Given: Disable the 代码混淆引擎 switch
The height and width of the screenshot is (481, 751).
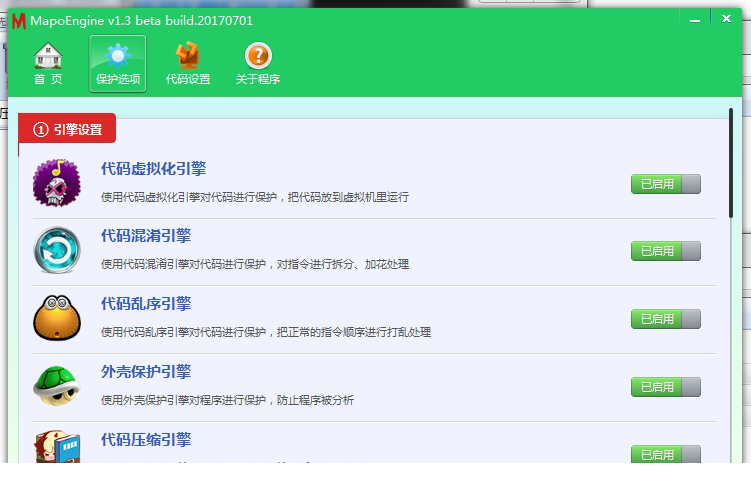Looking at the screenshot, I should (665, 251).
